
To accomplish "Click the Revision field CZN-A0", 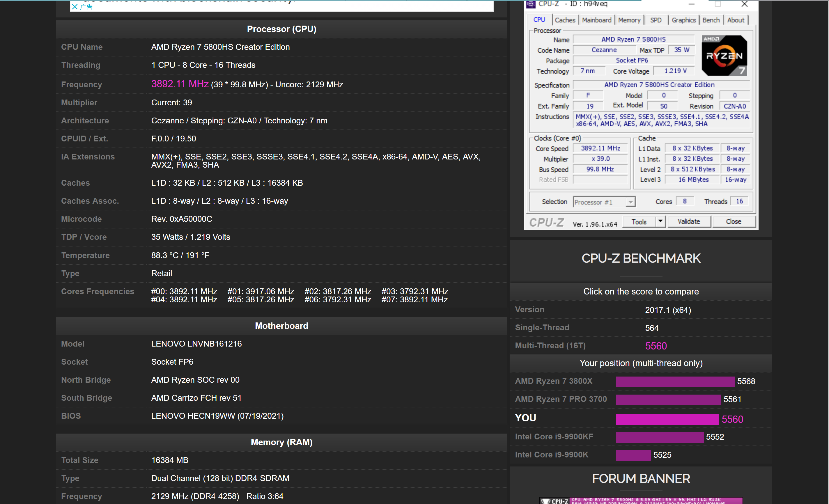I will (734, 106).
